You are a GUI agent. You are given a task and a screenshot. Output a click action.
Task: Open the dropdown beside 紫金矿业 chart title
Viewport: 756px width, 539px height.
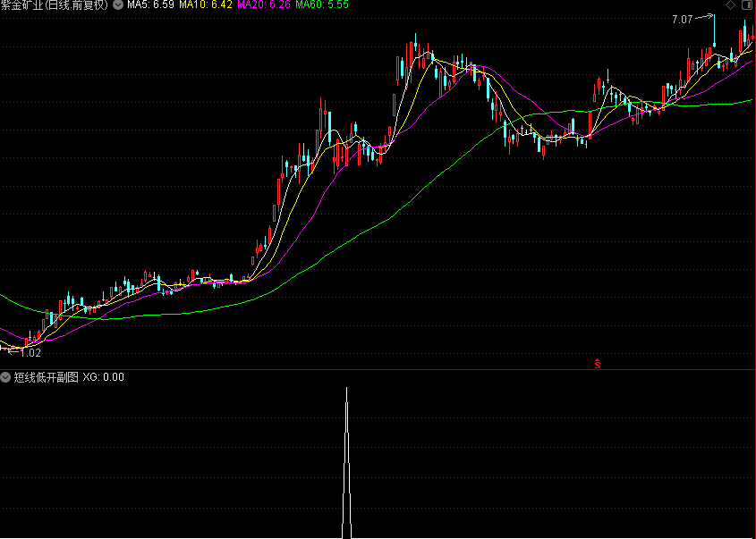[x=117, y=4]
